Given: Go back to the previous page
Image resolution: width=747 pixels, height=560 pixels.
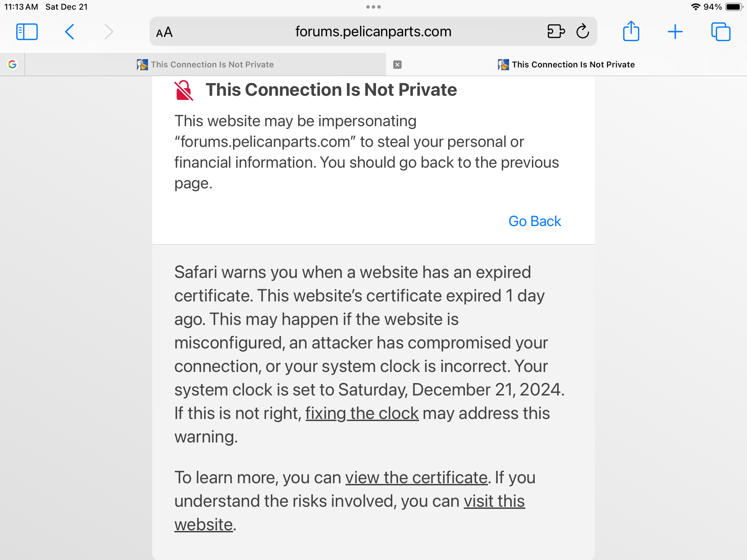Looking at the screenshot, I should click(70, 32).
